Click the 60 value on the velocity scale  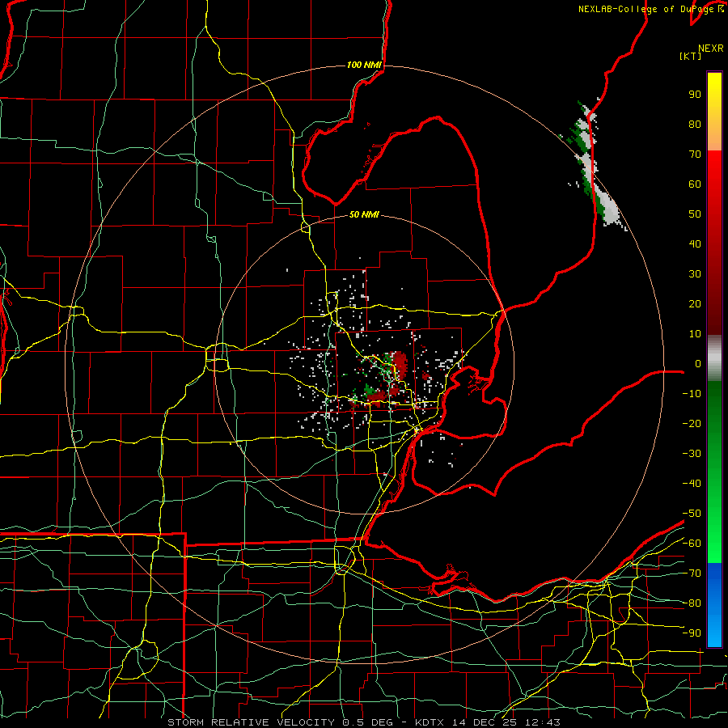click(x=695, y=184)
